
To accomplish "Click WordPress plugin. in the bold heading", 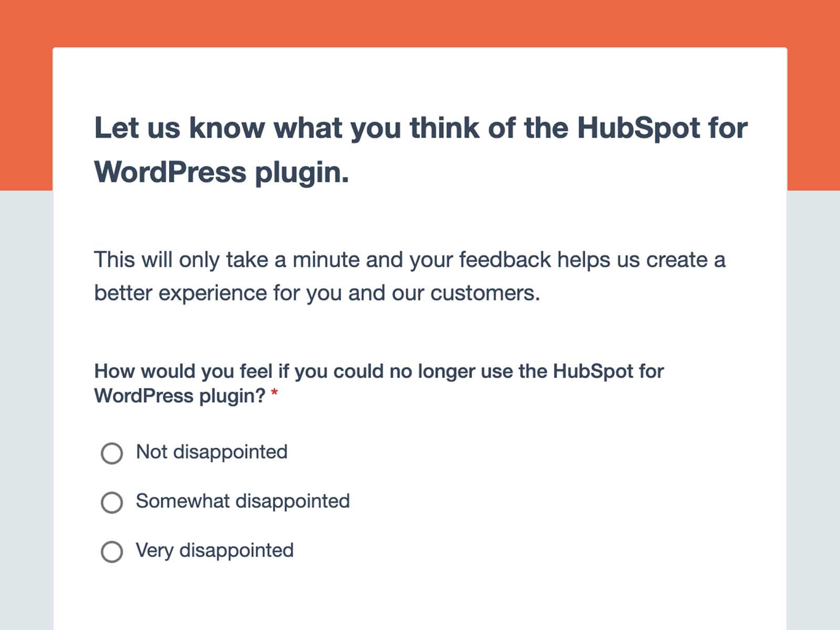I will click(222, 172).
